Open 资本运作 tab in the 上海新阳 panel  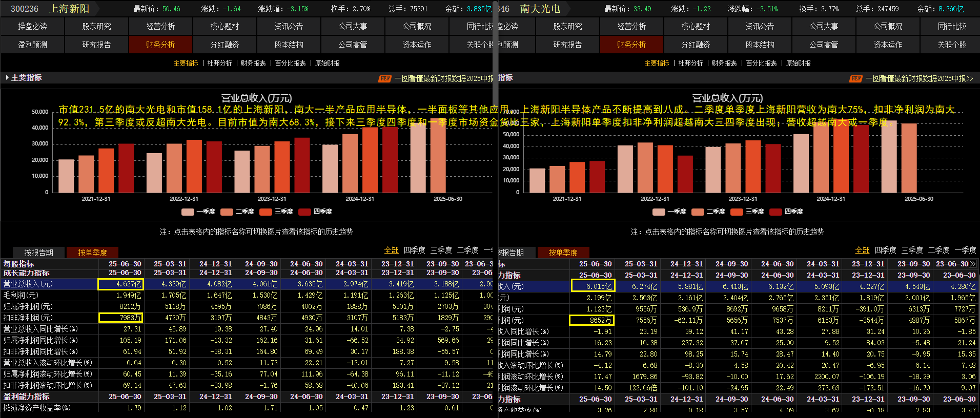(x=417, y=45)
